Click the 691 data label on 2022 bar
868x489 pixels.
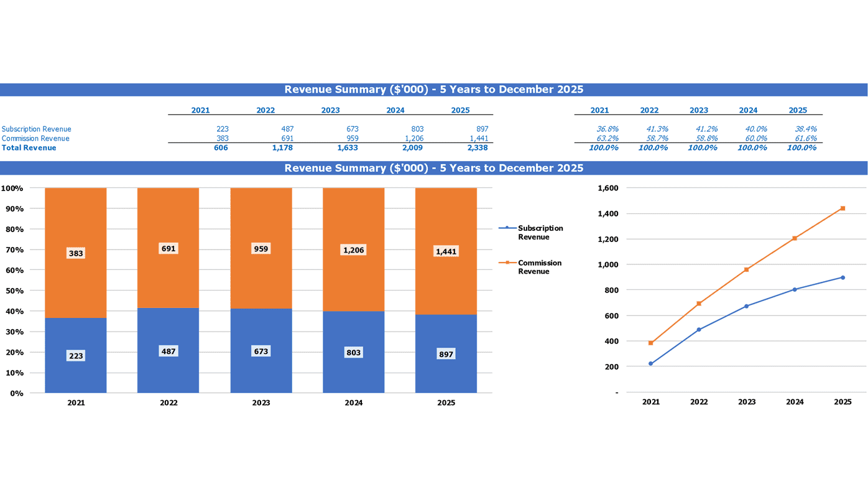point(169,248)
